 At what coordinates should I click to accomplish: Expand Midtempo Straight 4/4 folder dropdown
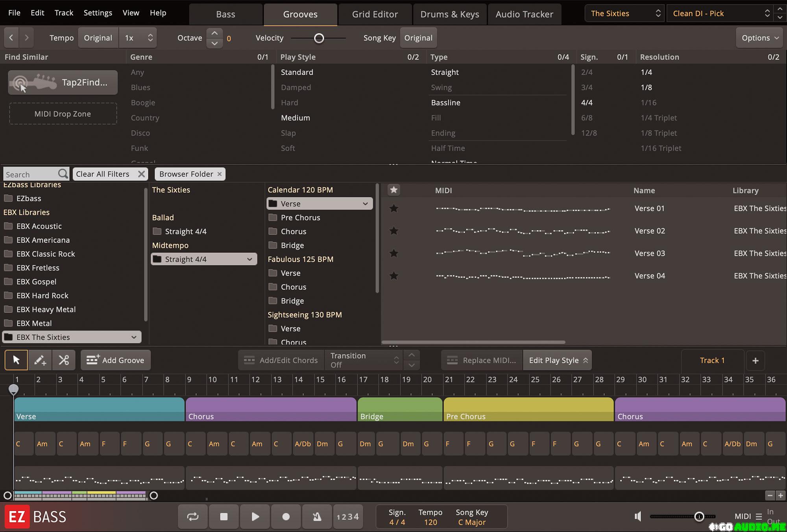(249, 259)
